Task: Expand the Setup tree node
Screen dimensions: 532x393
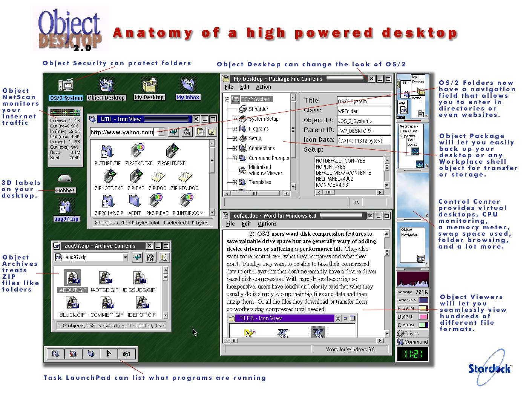Action: pos(235,138)
